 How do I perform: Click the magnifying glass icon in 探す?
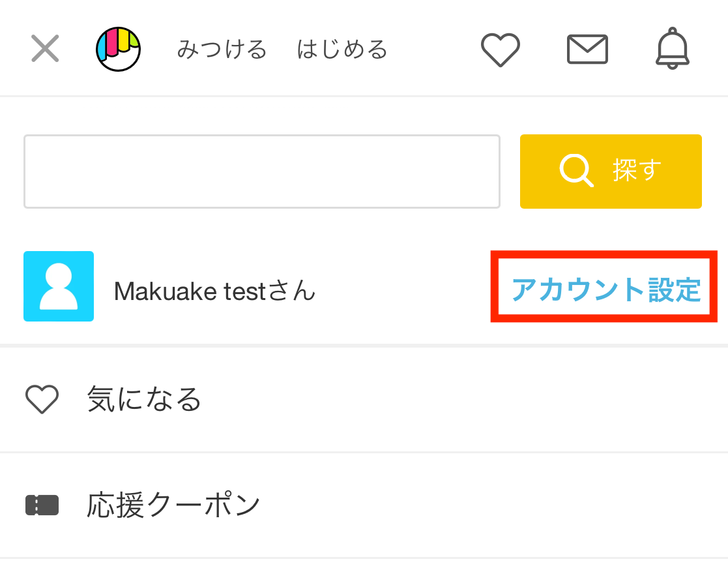pos(576,170)
